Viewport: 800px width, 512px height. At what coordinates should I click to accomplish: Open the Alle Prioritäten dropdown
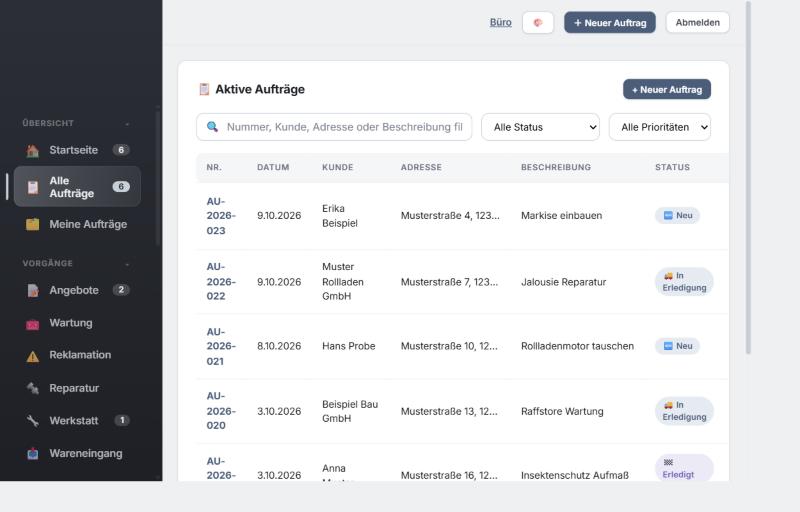pos(660,127)
